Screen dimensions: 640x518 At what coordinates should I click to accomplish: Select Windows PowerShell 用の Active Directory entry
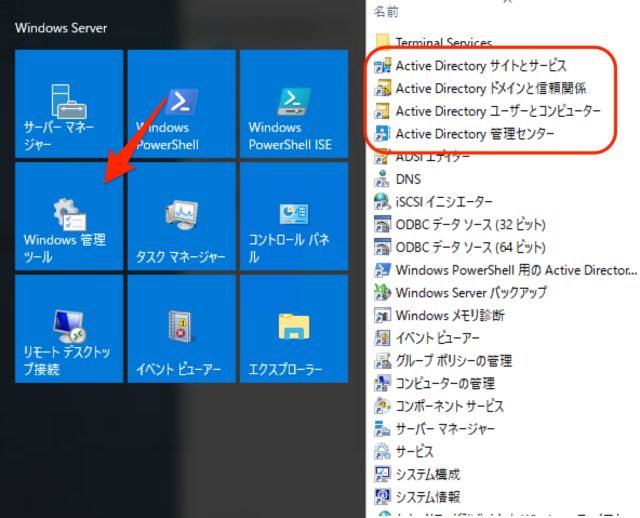[505, 270]
